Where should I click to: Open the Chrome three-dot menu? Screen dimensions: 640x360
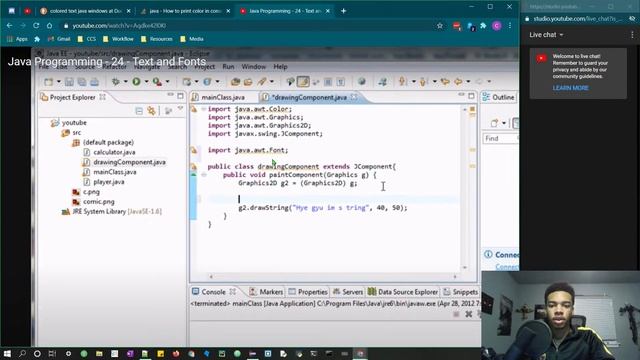pyautogui.click(x=510, y=25)
